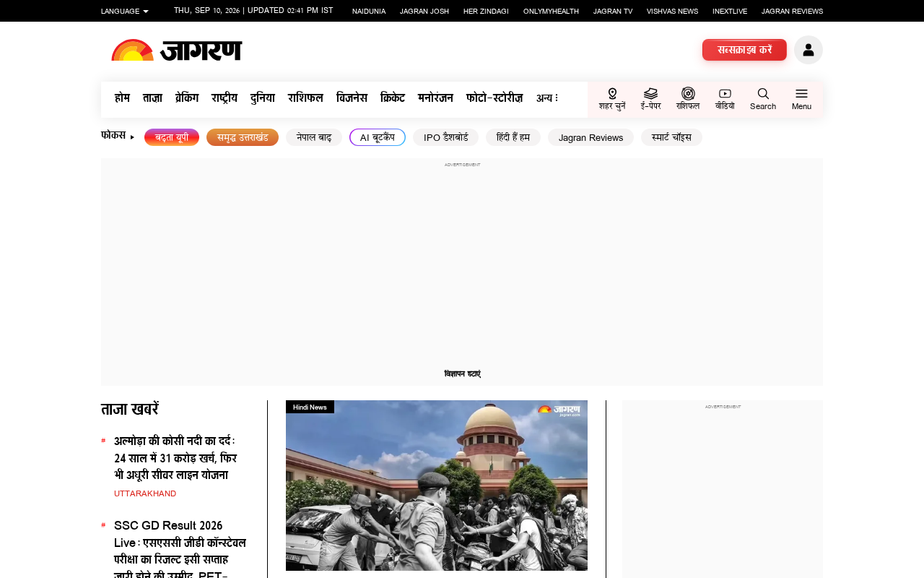
Task: Open the video player icon
Action: point(725,94)
